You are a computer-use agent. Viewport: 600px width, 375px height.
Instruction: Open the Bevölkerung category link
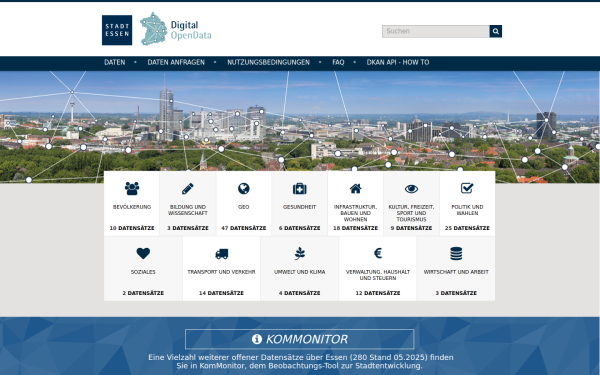coord(132,207)
